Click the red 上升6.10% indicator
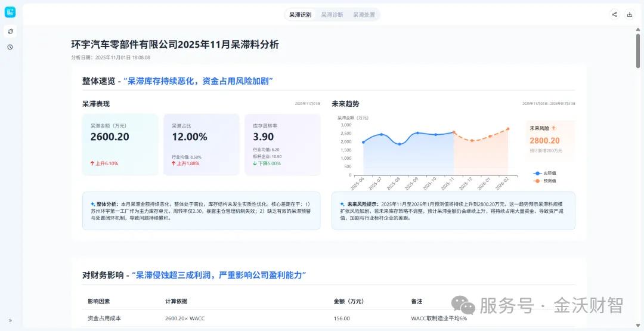 tap(104, 163)
